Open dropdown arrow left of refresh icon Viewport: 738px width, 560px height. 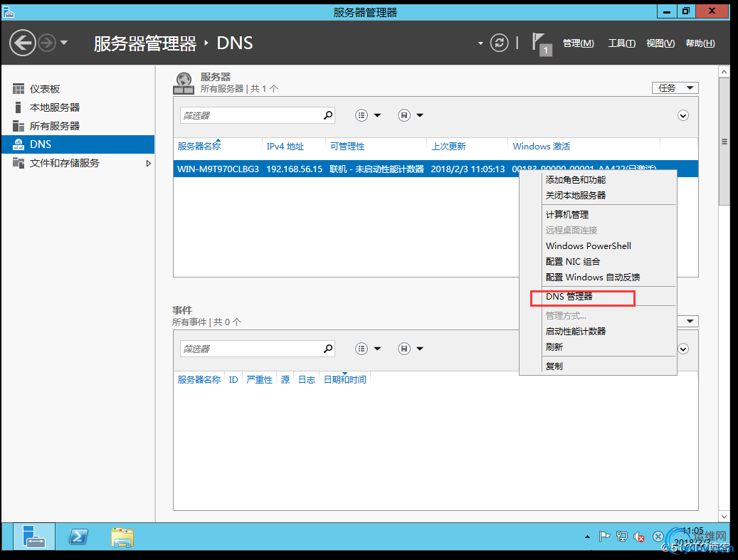[x=480, y=43]
